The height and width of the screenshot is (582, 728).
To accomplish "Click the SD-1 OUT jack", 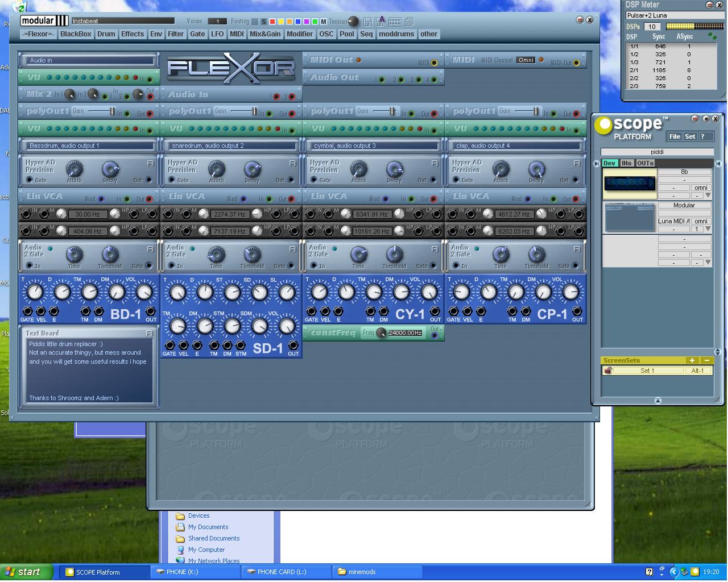I will (293, 346).
